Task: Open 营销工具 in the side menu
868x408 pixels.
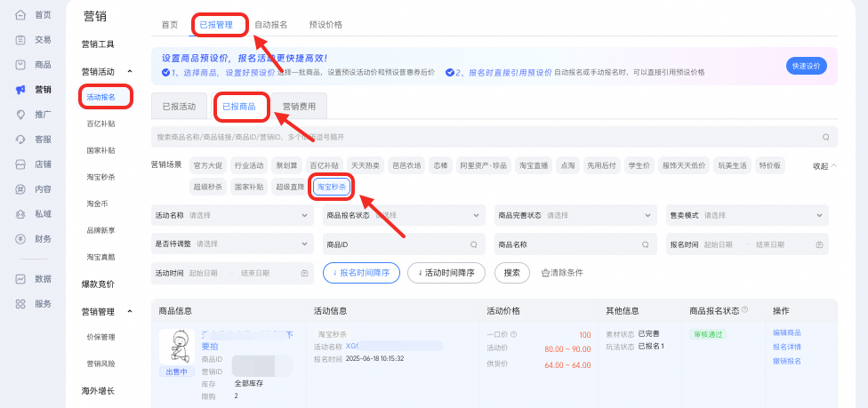Action: coord(98,44)
